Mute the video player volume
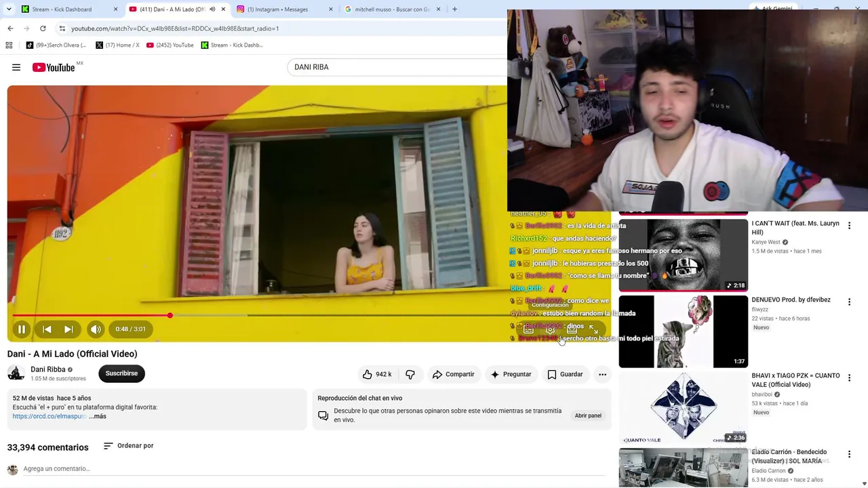Image resolution: width=868 pixels, height=488 pixels. [96, 329]
